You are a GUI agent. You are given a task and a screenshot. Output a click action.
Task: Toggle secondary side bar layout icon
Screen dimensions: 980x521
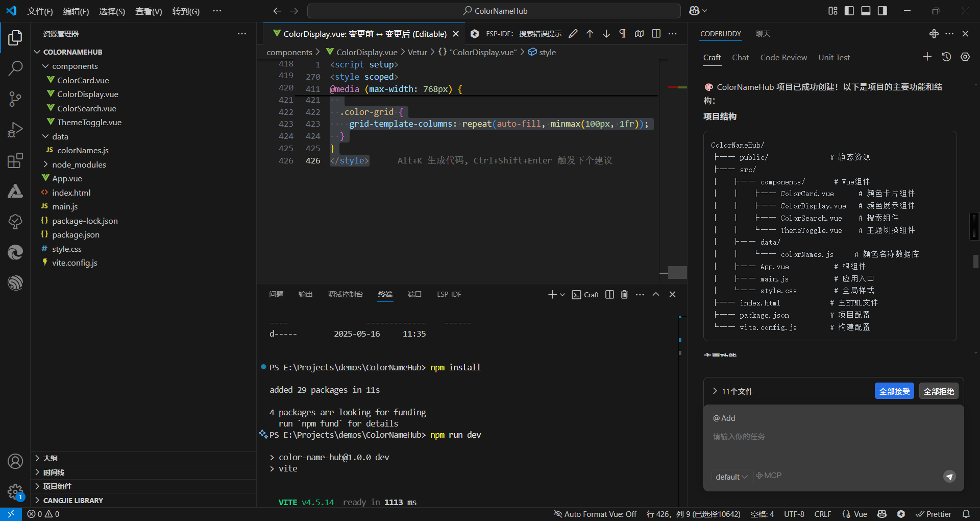[x=883, y=11]
